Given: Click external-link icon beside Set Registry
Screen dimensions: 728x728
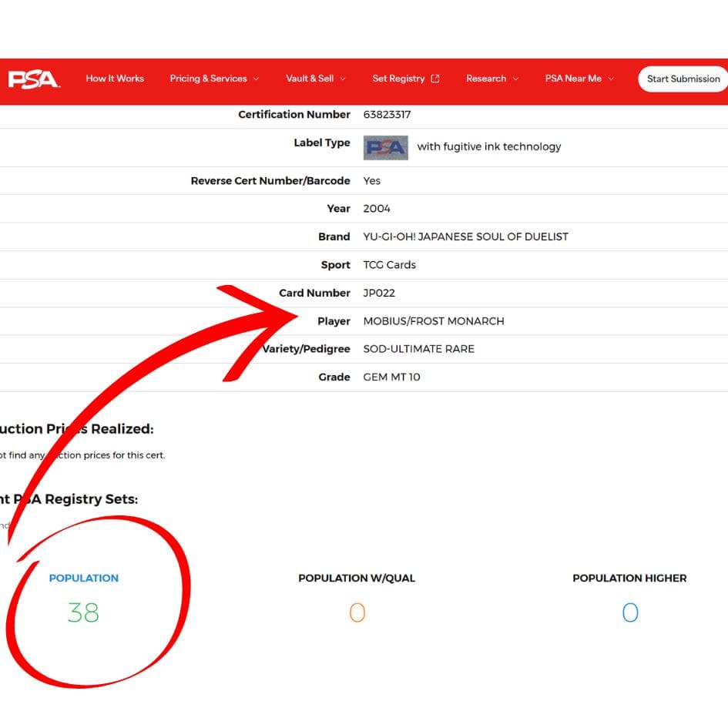Looking at the screenshot, I should click(435, 79).
